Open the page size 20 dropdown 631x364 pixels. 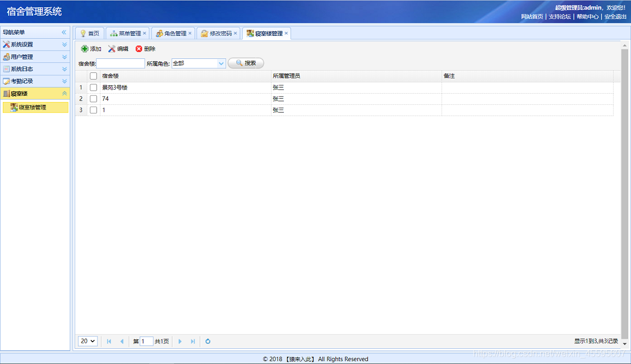click(x=87, y=341)
